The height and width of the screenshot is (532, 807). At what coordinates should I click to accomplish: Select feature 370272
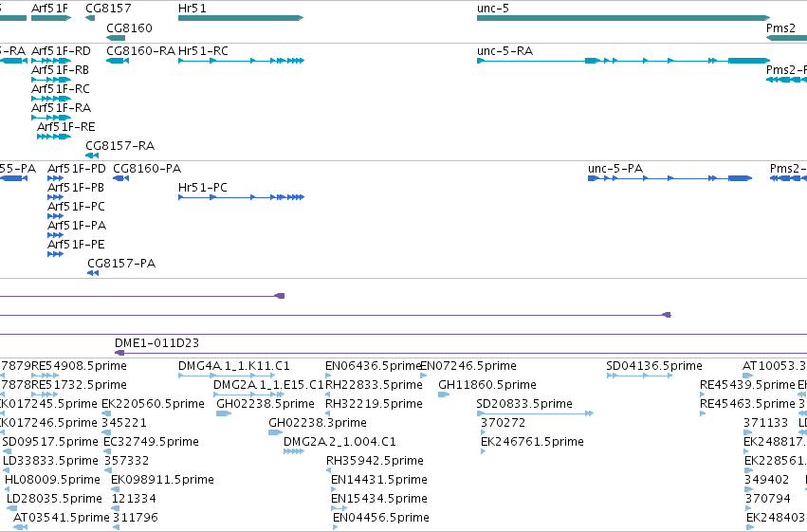[x=503, y=423]
